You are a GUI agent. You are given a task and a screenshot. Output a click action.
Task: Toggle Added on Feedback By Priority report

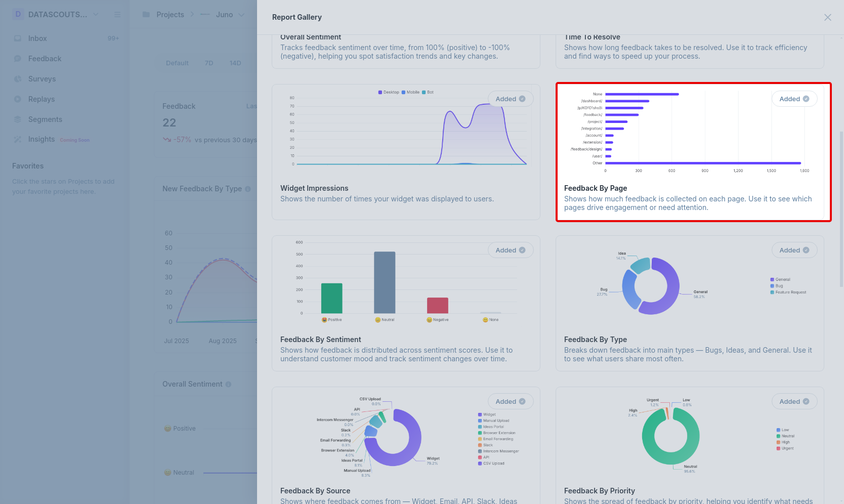[794, 401]
